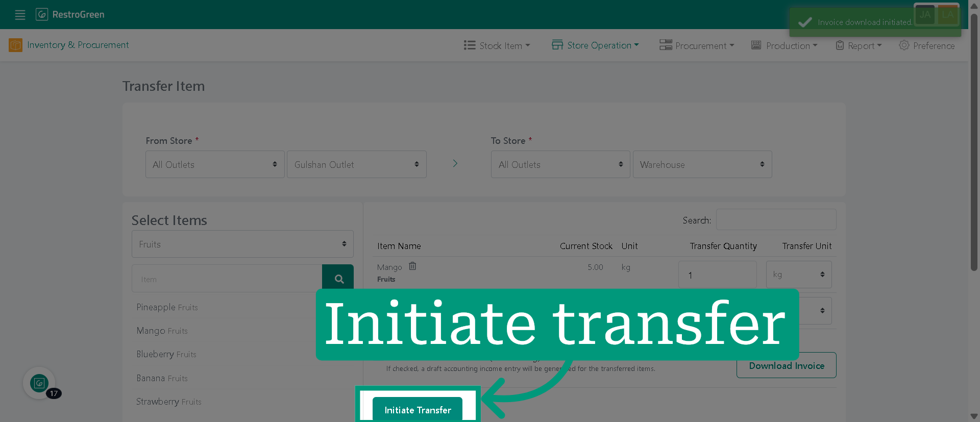The image size is (980, 422).
Task: Open the hamburger sidebar menu
Action: coord(20,15)
